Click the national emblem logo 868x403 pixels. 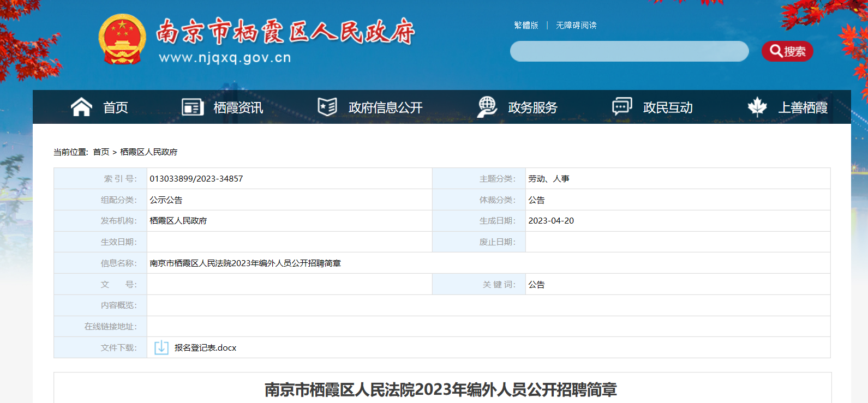(x=122, y=39)
